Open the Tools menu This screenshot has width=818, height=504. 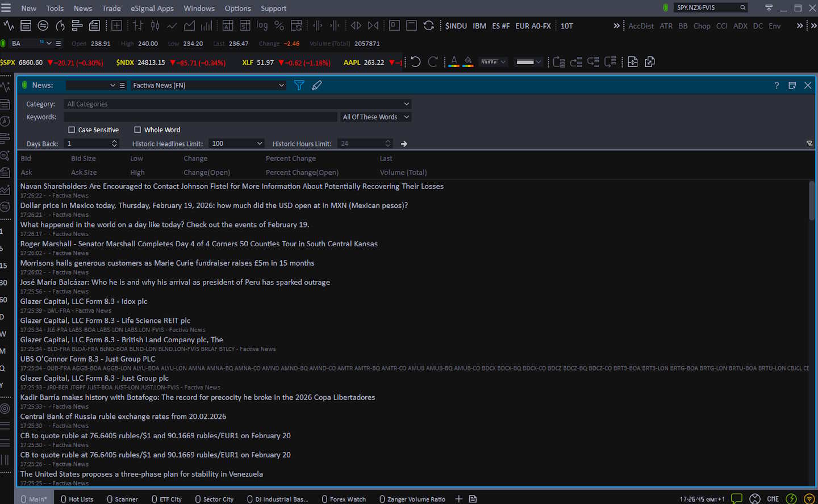point(55,9)
